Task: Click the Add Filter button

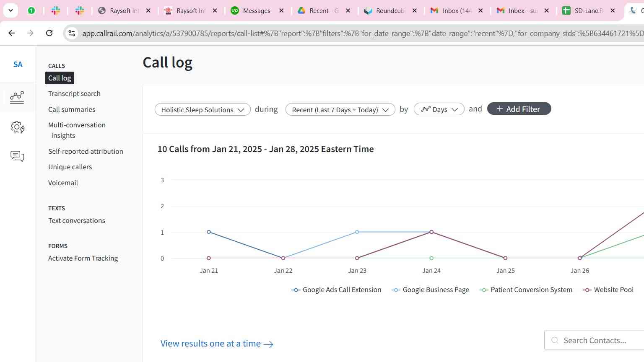Action: click(519, 109)
